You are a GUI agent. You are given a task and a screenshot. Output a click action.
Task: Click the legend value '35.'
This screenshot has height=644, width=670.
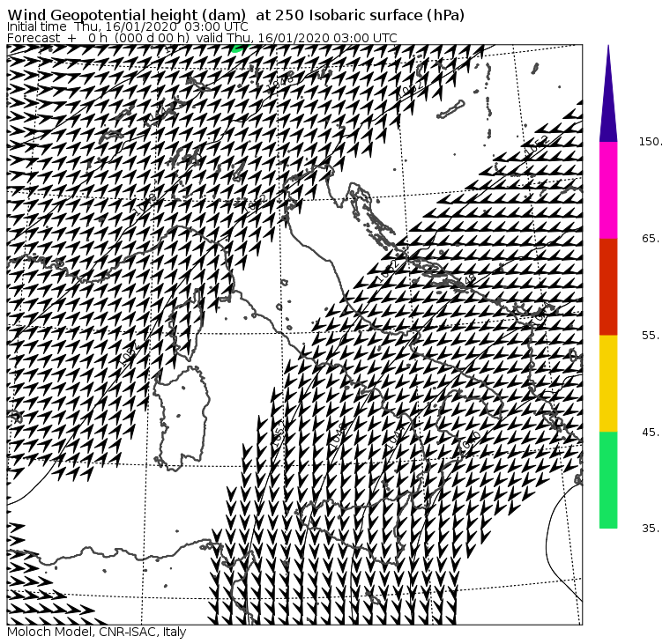(x=651, y=529)
